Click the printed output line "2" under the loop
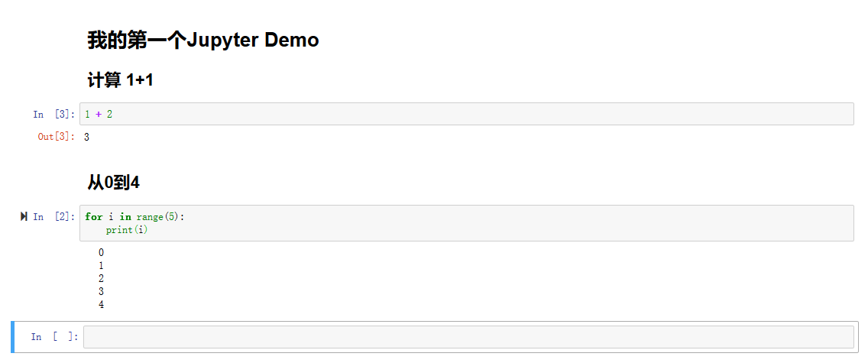 (102, 278)
